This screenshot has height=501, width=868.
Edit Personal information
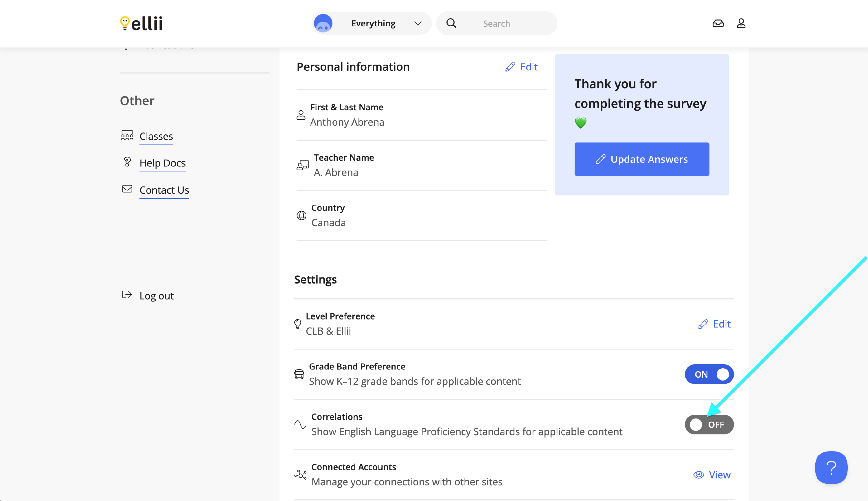[x=521, y=67]
